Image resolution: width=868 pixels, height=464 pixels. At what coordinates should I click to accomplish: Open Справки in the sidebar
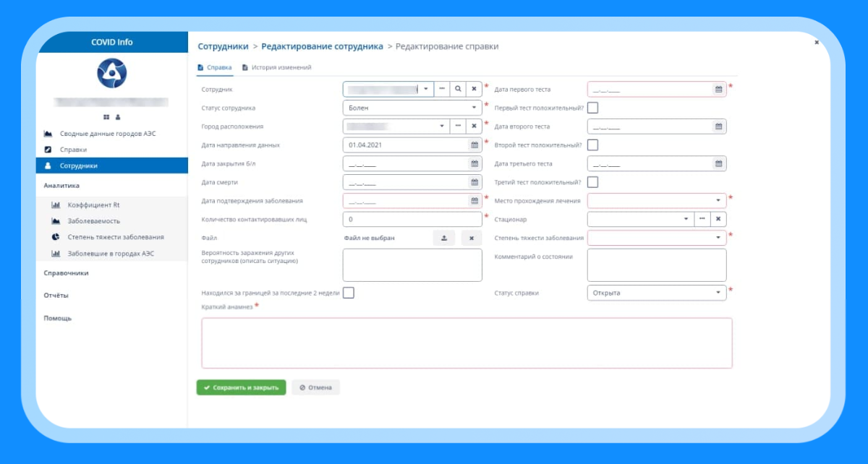112,150
